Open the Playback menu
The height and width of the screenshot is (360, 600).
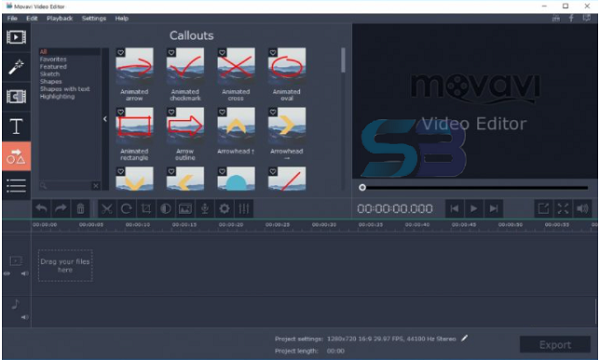click(59, 18)
